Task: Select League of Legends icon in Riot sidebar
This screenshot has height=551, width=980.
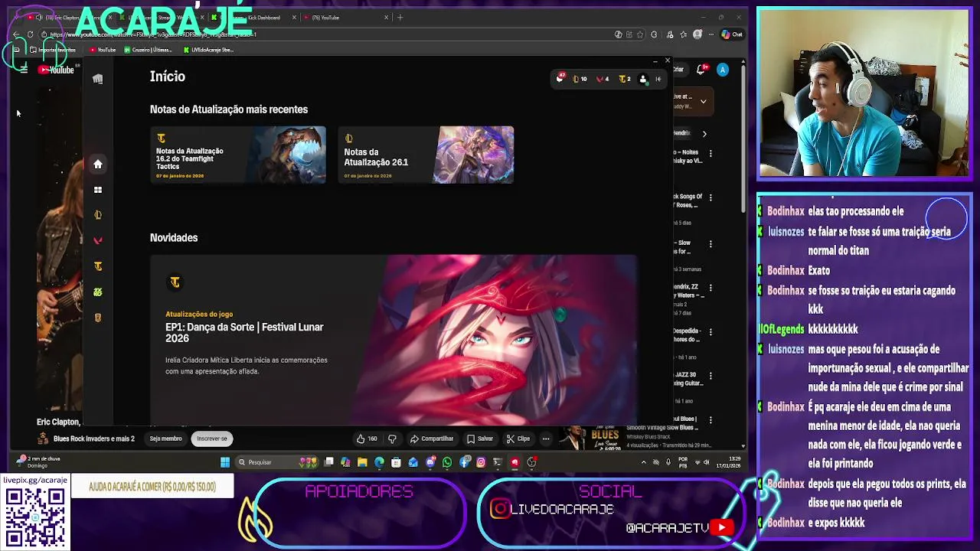Action: tap(98, 215)
